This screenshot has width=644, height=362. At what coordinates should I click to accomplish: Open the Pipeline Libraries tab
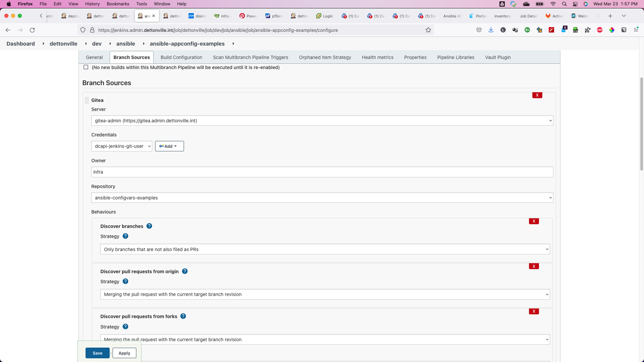(x=455, y=57)
